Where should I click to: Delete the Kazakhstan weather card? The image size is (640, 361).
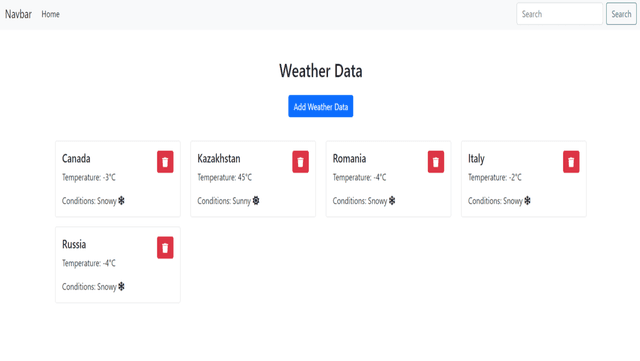tap(300, 162)
